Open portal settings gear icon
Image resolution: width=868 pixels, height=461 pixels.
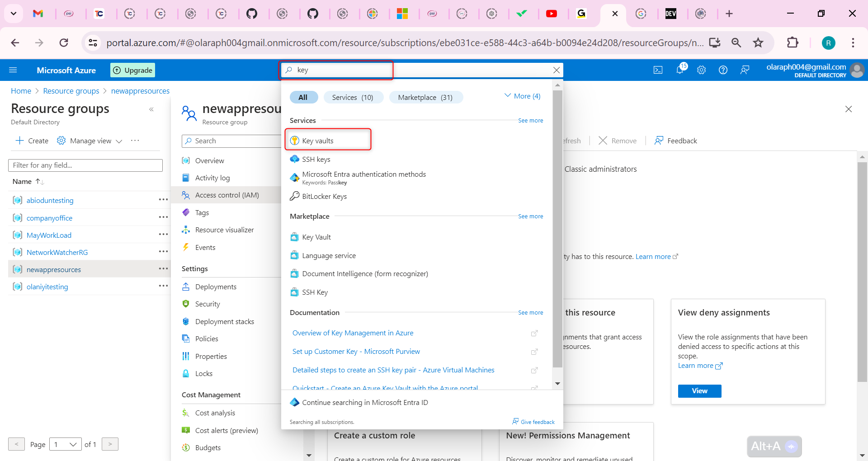701,70
